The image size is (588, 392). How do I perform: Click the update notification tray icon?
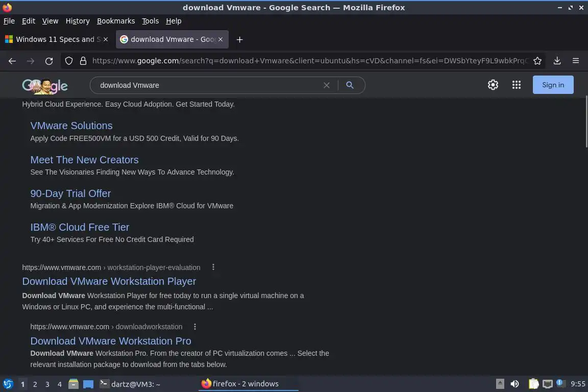tap(559, 383)
